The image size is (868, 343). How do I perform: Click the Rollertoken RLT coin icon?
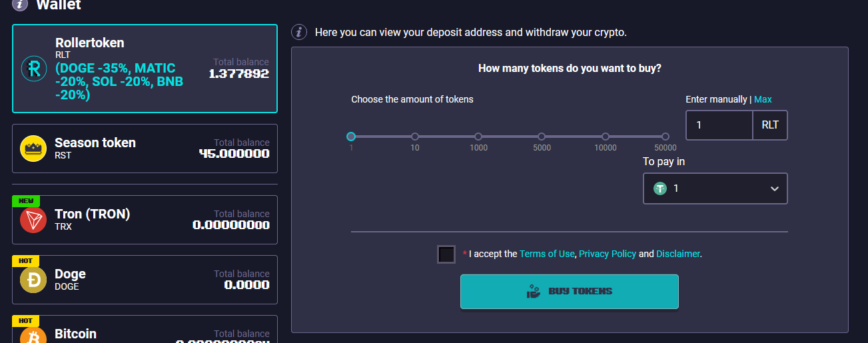pyautogui.click(x=33, y=69)
